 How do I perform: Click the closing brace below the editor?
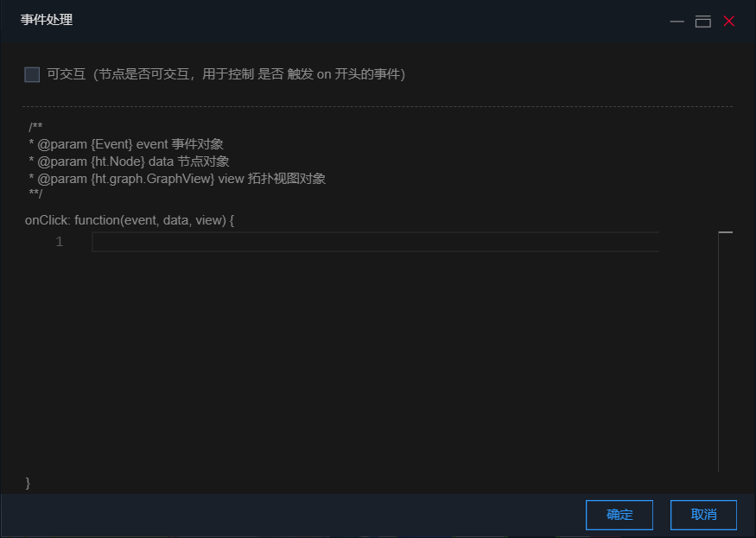(28, 483)
